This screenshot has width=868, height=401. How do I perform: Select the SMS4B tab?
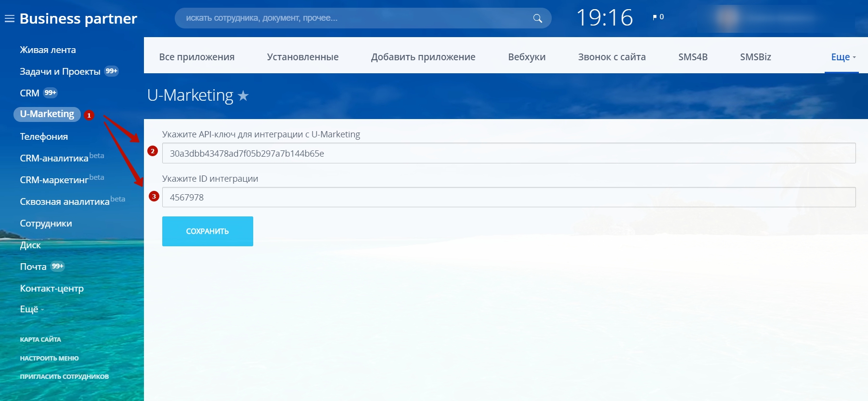click(693, 57)
